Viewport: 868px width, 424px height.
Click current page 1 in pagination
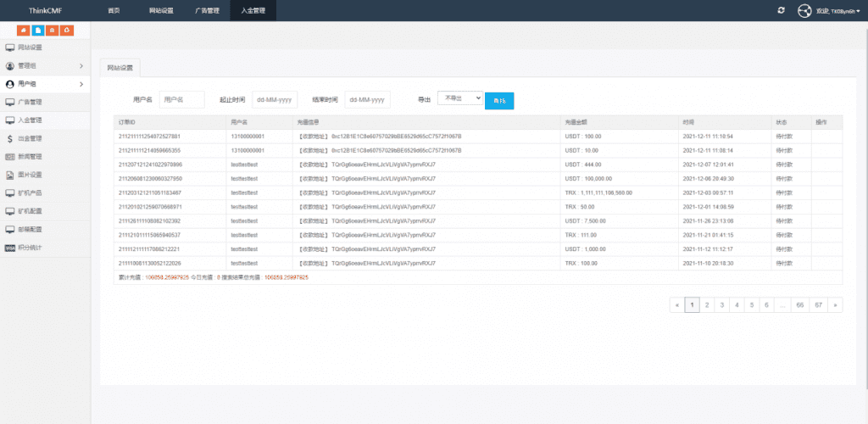click(x=692, y=305)
